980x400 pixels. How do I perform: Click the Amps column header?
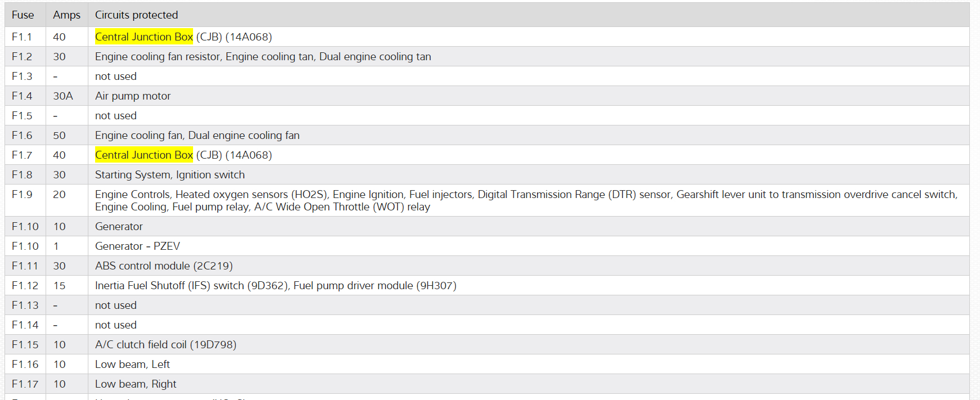pos(66,15)
